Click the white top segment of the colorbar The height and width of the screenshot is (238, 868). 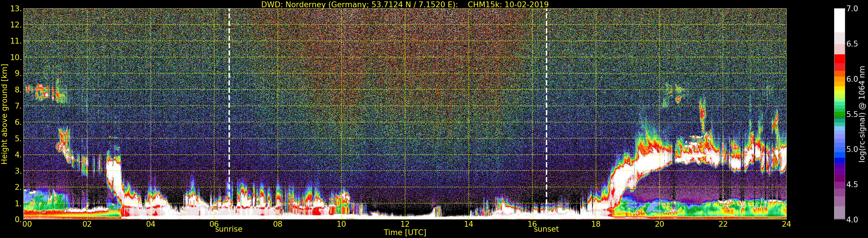pyautogui.click(x=839, y=20)
